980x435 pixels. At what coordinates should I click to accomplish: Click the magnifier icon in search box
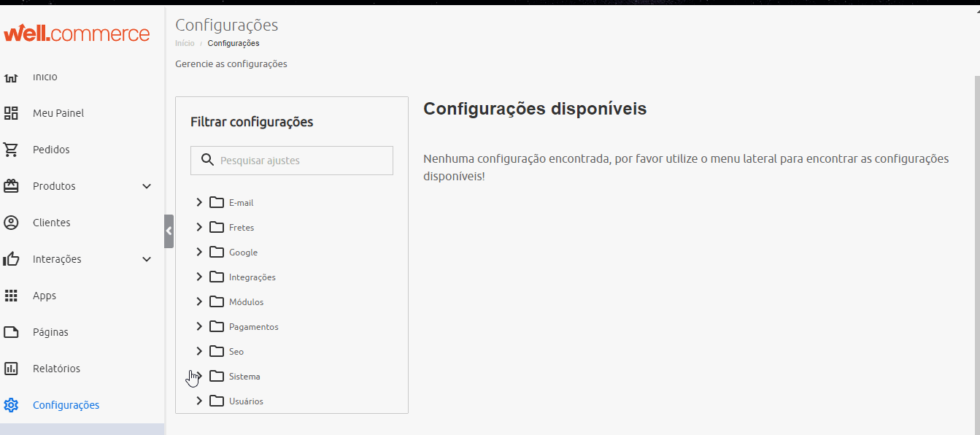click(x=207, y=161)
